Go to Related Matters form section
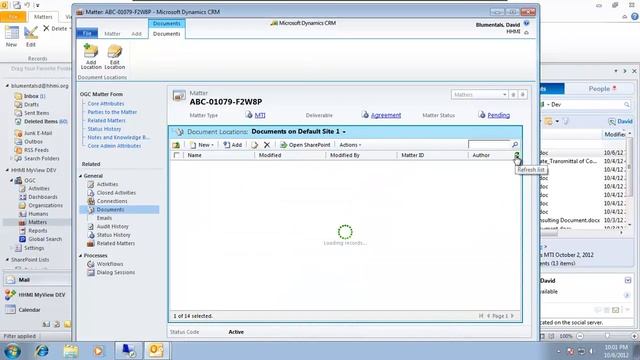 (107, 120)
